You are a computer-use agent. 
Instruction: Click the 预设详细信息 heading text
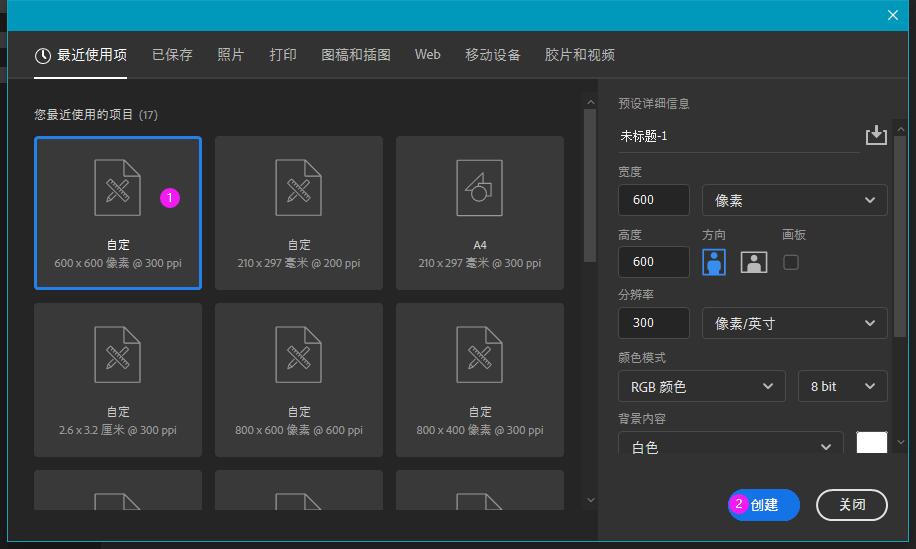654,103
